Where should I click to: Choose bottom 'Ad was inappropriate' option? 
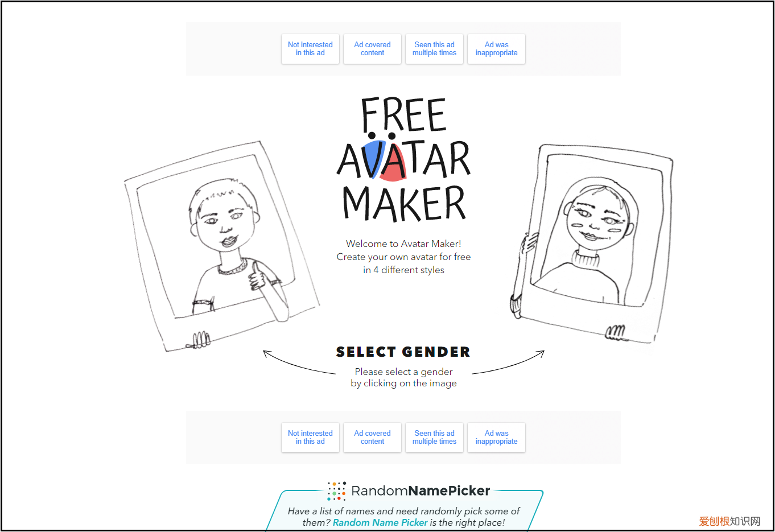pyautogui.click(x=496, y=438)
